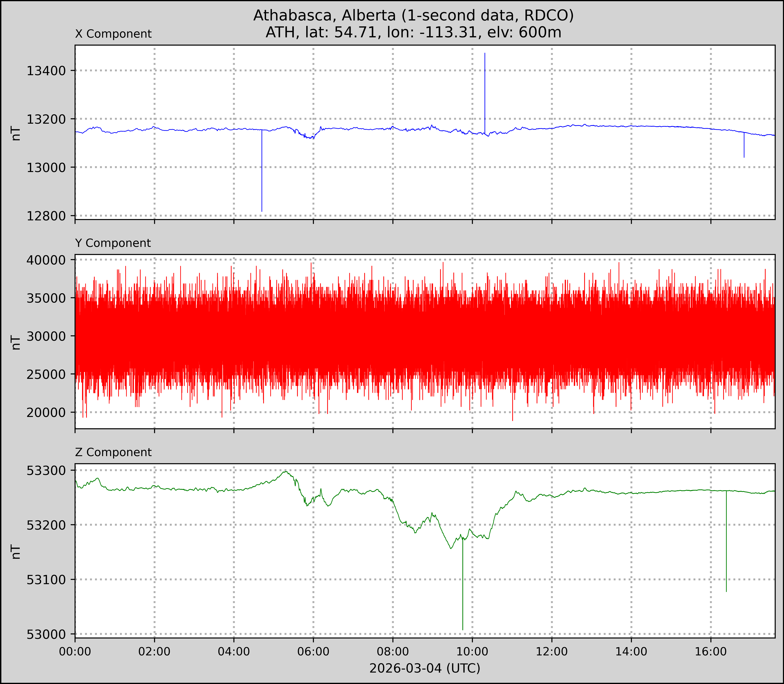Screen dimensions: 784x684
Task: Click the Z Component panel label
Action: [x=113, y=452]
